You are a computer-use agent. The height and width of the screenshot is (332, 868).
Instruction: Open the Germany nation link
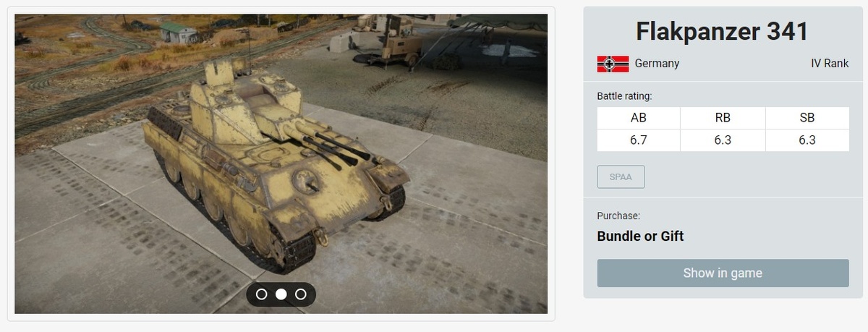(657, 64)
